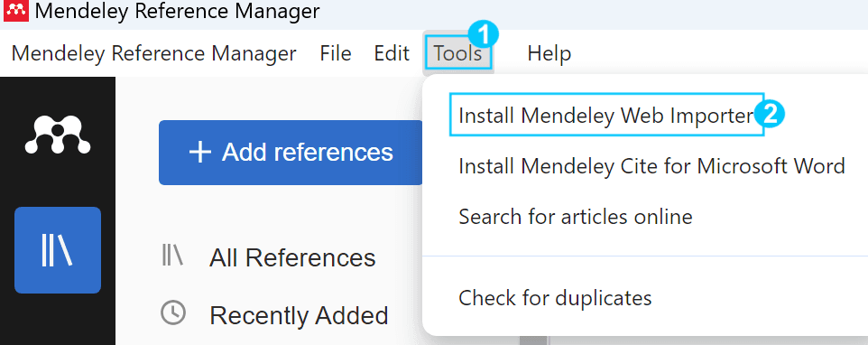The height and width of the screenshot is (345, 868).
Task: Open the Edit menu
Action: 392,53
